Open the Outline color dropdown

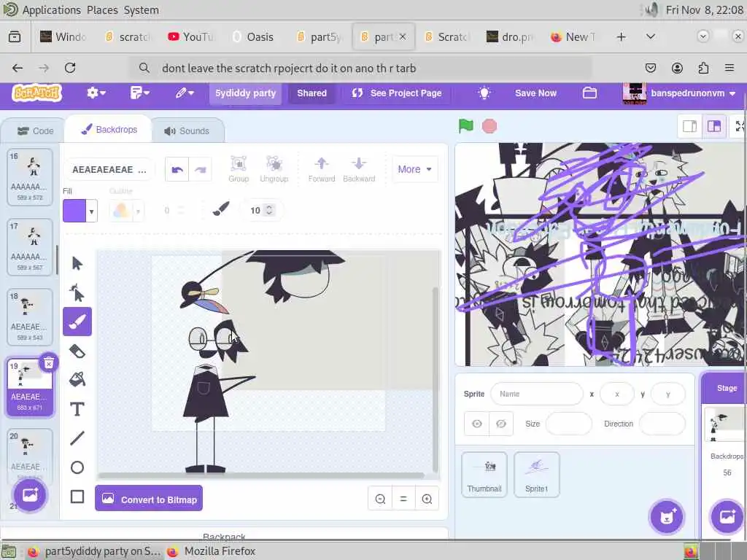click(138, 211)
